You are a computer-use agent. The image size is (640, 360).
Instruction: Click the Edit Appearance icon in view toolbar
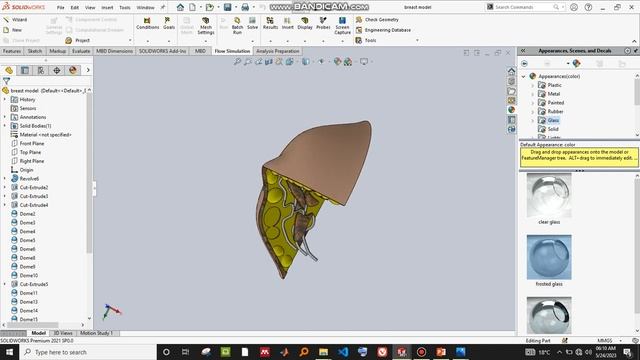pos(337,62)
